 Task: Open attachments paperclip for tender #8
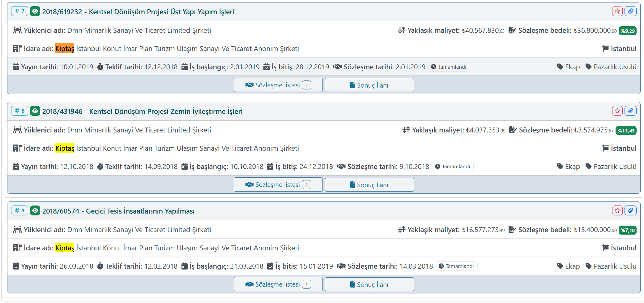[x=630, y=111]
